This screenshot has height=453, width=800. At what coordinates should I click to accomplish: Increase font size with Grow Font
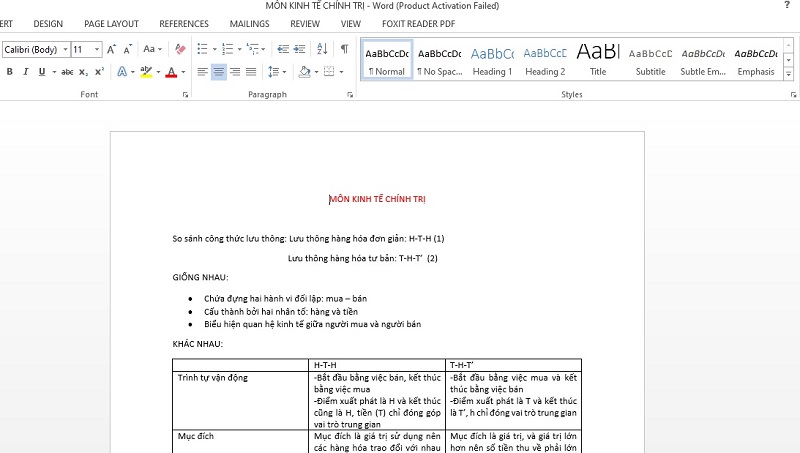111,49
